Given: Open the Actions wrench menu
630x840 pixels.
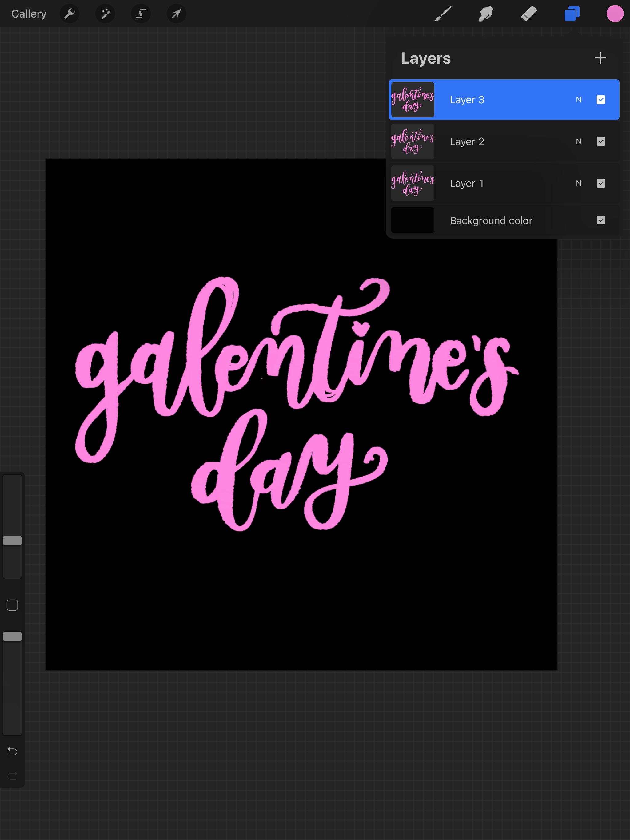Looking at the screenshot, I should 70,14.
